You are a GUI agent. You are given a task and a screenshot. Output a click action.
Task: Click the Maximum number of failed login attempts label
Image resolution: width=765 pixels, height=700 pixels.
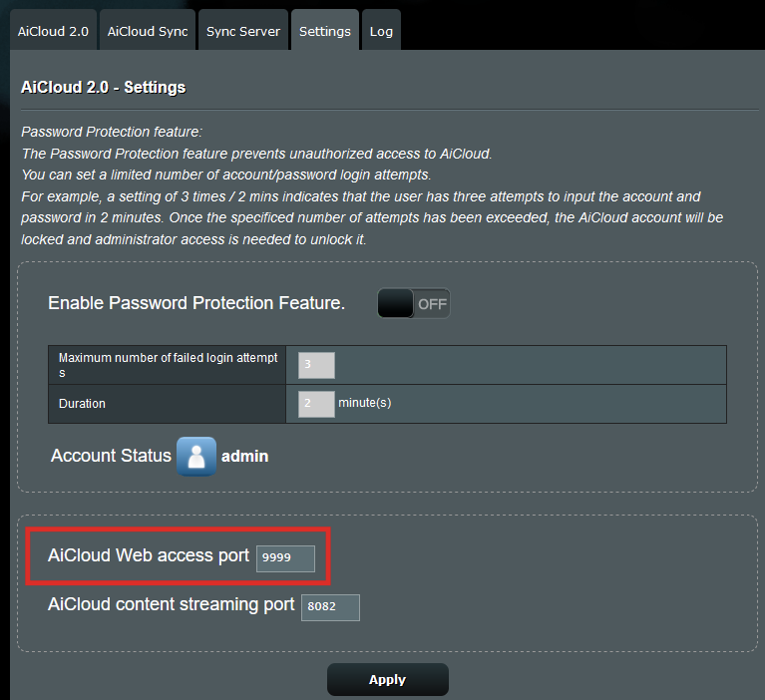pos(168,365)
